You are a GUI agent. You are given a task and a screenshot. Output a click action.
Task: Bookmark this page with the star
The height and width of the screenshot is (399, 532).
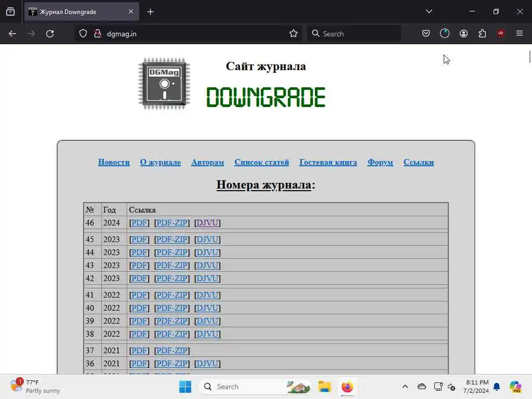coord(294,34)
